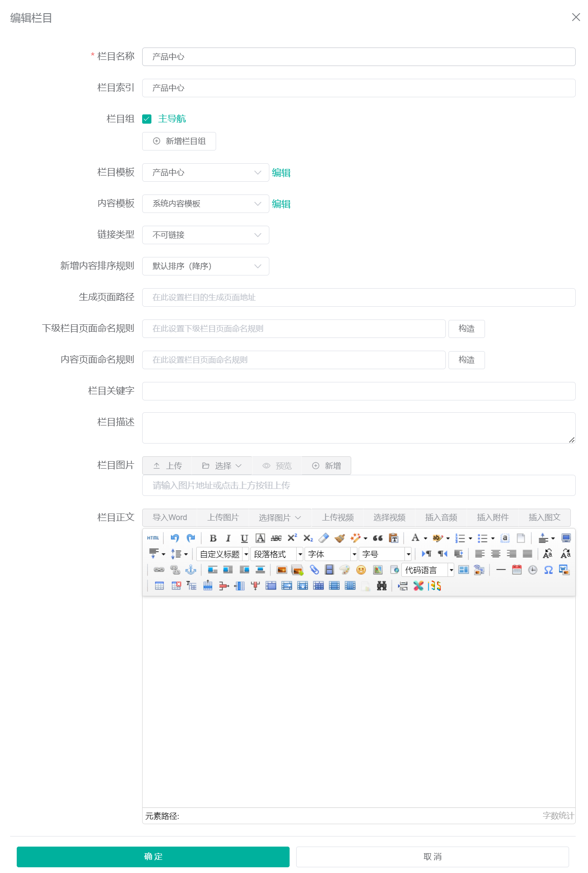
Task: Insert an anchor
Action: click(191, 570)
